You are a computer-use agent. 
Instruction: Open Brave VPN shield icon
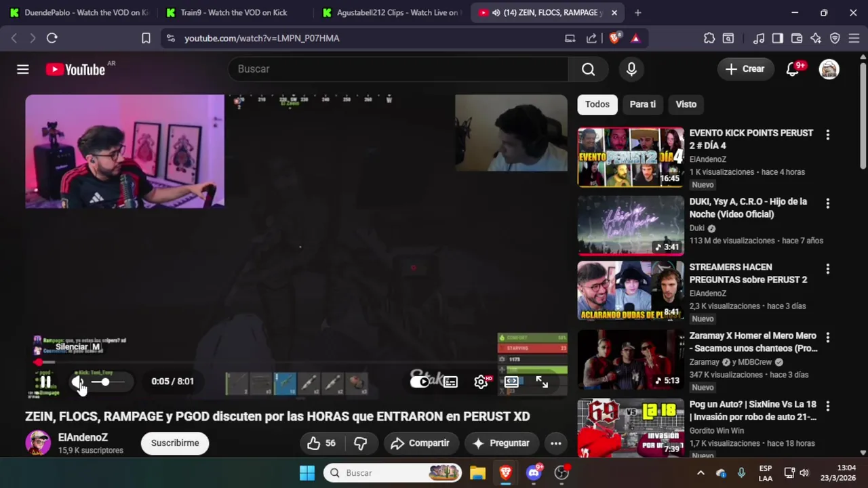point(835,38)
